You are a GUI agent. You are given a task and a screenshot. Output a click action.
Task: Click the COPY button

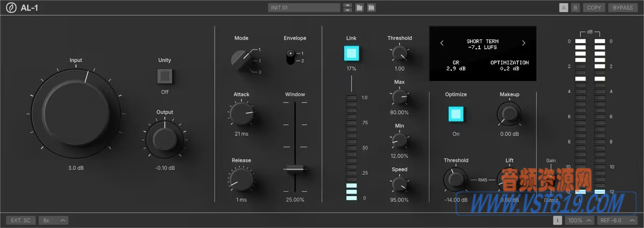point(594,8)
